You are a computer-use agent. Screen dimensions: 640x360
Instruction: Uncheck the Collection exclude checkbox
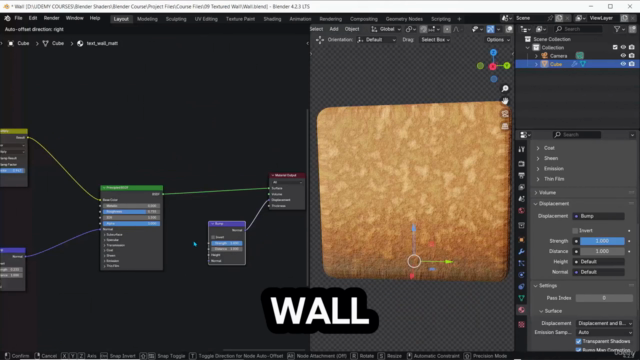coord(615,47)
